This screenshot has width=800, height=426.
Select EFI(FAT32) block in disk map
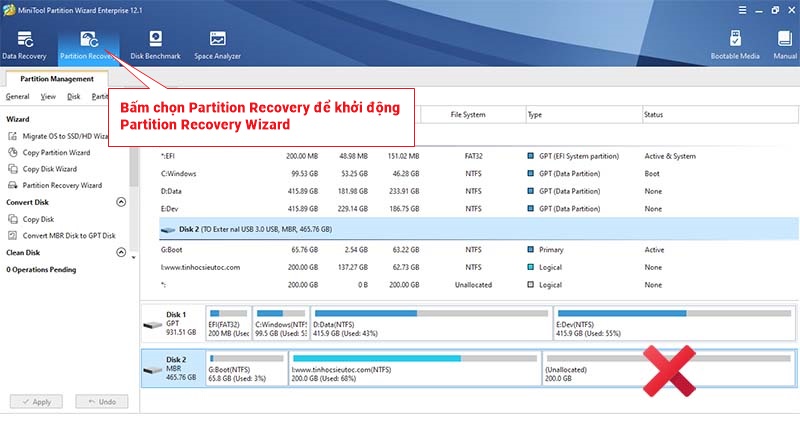coord(229,323)
